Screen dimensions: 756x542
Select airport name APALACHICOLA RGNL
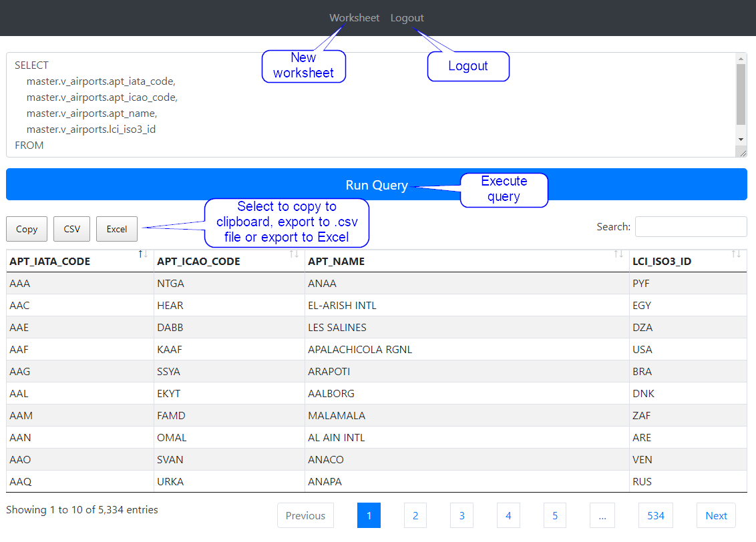pyautogui.click(x=467, y=349)
